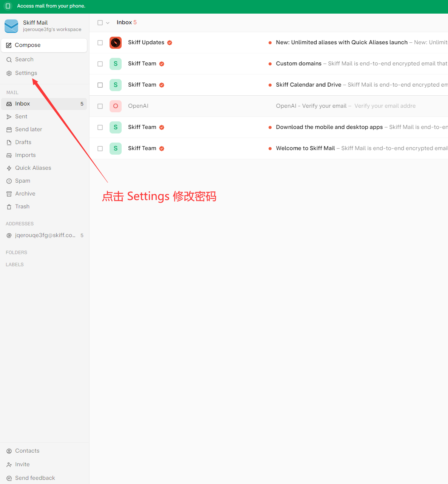Collapse the MAIL section header
The height and width of the screenshot is (484, 448).
click(12, 93)
